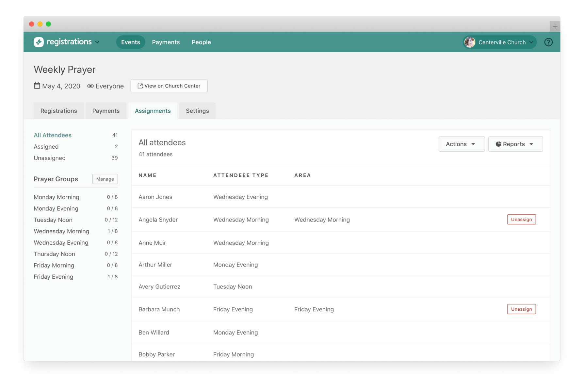
Task: Click the eye icon next to Everyone
Action: 90,86
